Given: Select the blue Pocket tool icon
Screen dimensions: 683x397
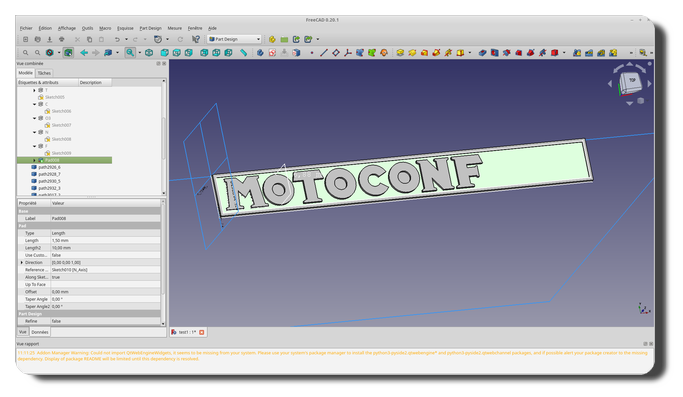Looking at the screenshot, I should coord(482,53).
